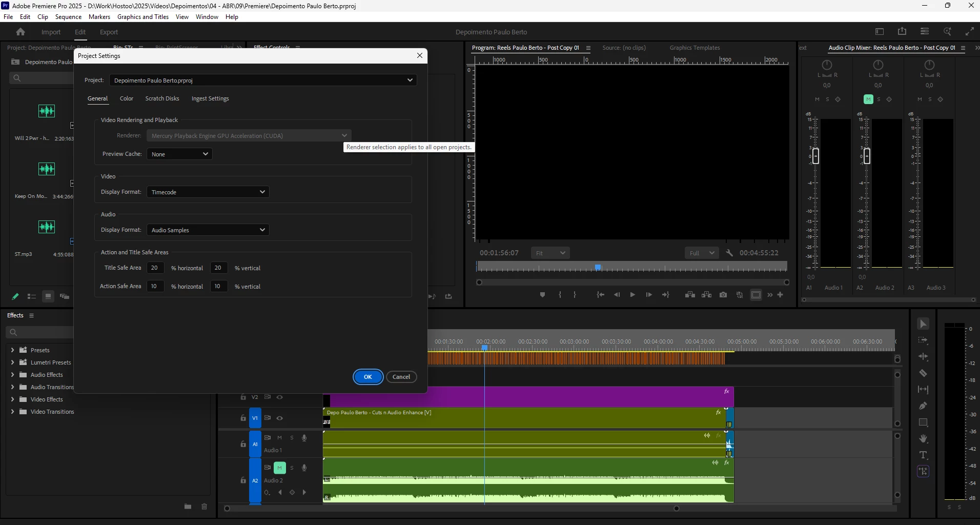Select the Selection tool

[923, 324]
